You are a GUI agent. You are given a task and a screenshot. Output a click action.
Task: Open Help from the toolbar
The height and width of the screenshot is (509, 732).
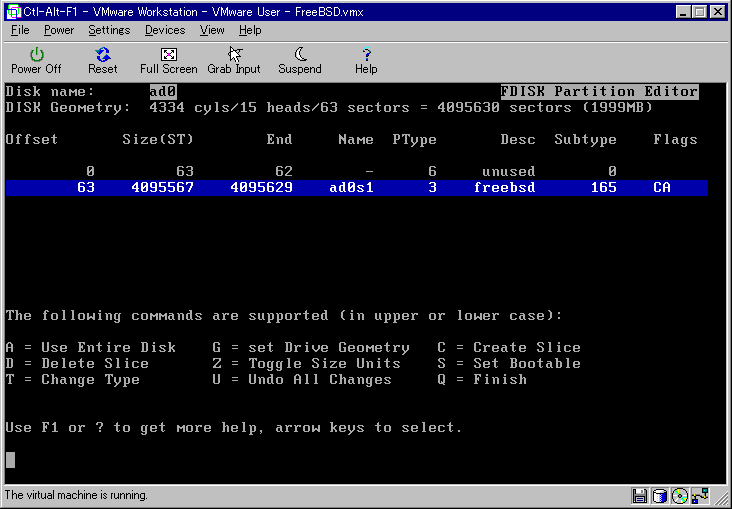point(366,61)
